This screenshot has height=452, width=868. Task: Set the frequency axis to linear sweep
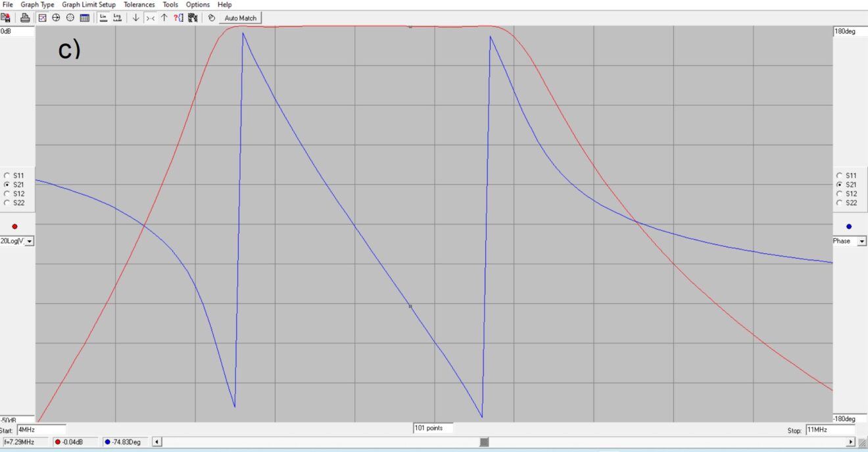pyautogui.click(x=103, y=18)
